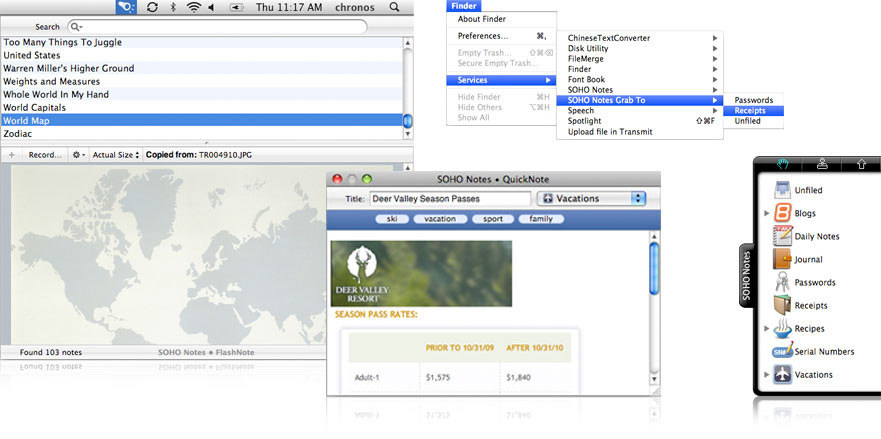Click the stamp icon in SOHO Notes drawer
Screen dimensions: 881x439
[821, 164]
